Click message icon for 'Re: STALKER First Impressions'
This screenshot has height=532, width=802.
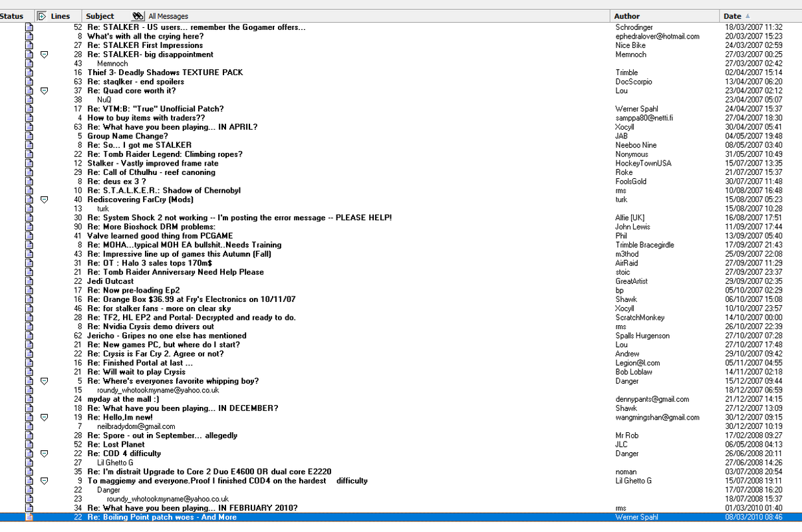29,45
